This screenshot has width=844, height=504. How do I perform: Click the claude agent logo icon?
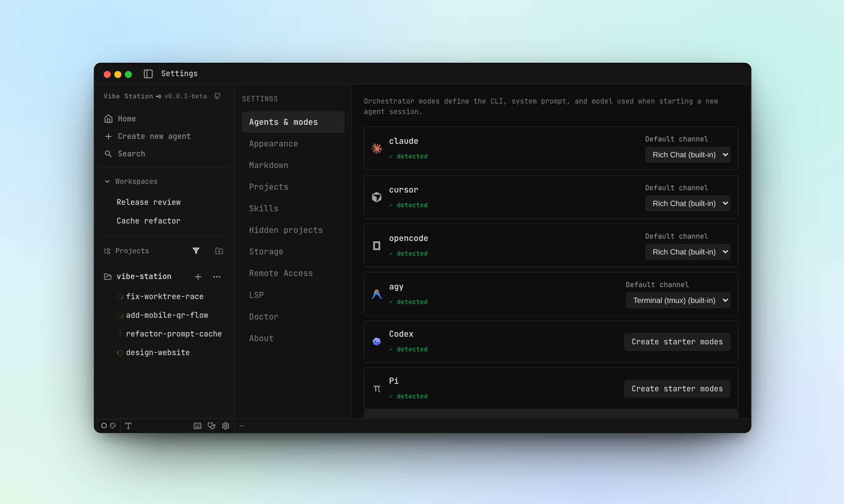(377, 148)
